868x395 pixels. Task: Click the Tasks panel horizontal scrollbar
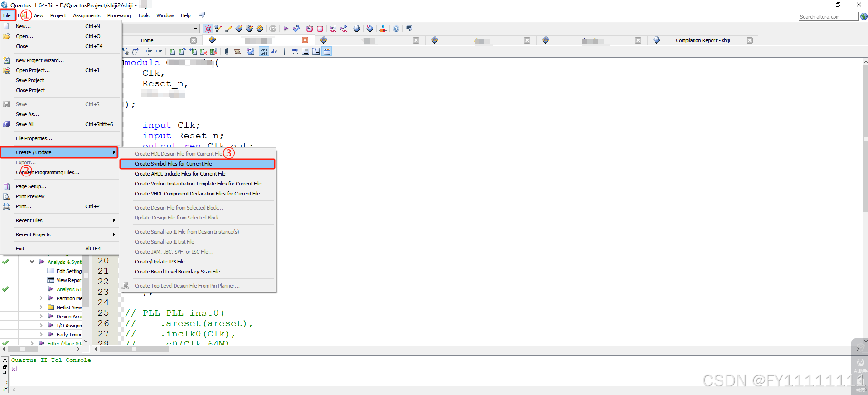click(22, 349)
